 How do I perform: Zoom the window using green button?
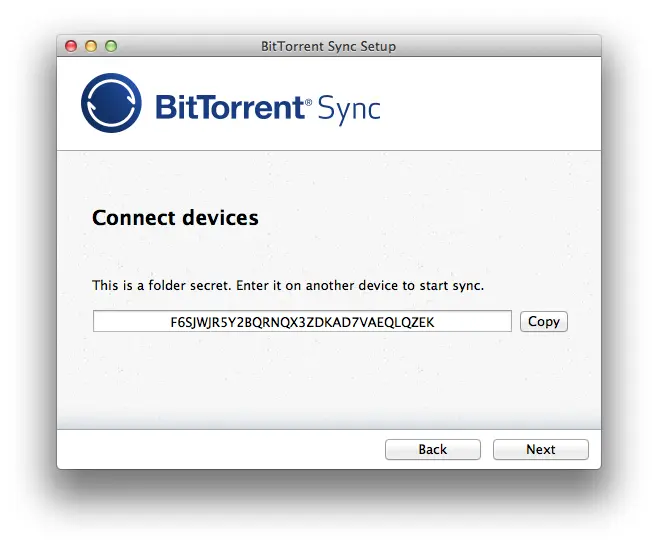pos(111,46)
